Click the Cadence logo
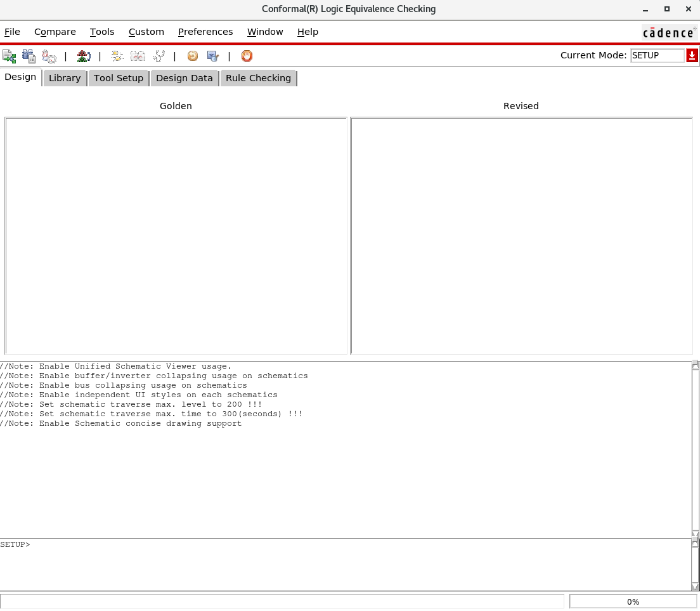Viewport: 700px width, 611px height. (x=669, y=32)
